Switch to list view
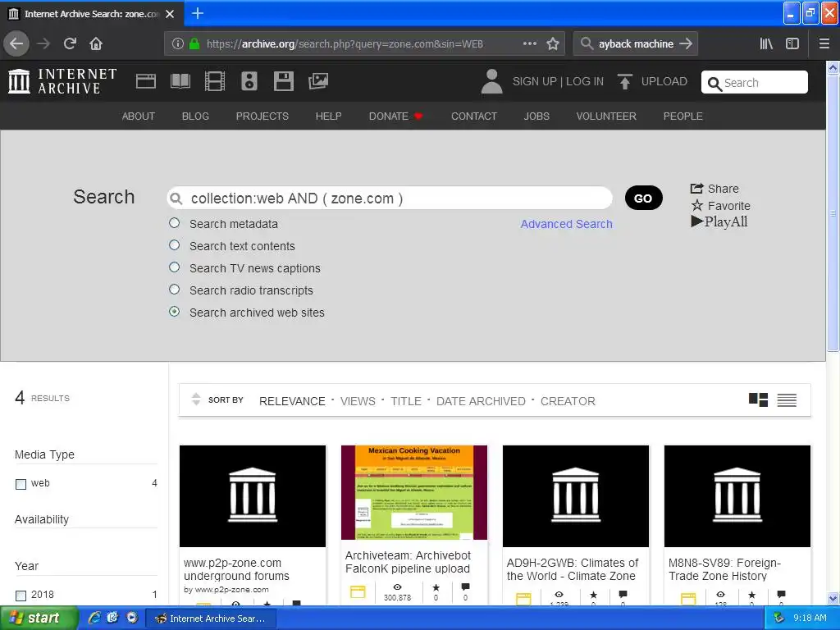The width and height of the screenshot is (840, 630). point(787,399)
